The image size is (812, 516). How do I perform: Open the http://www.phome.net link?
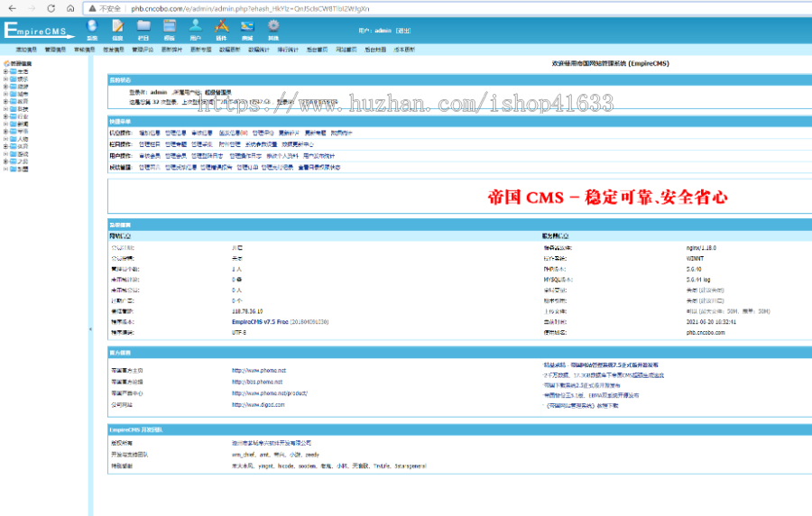[259, 371]
